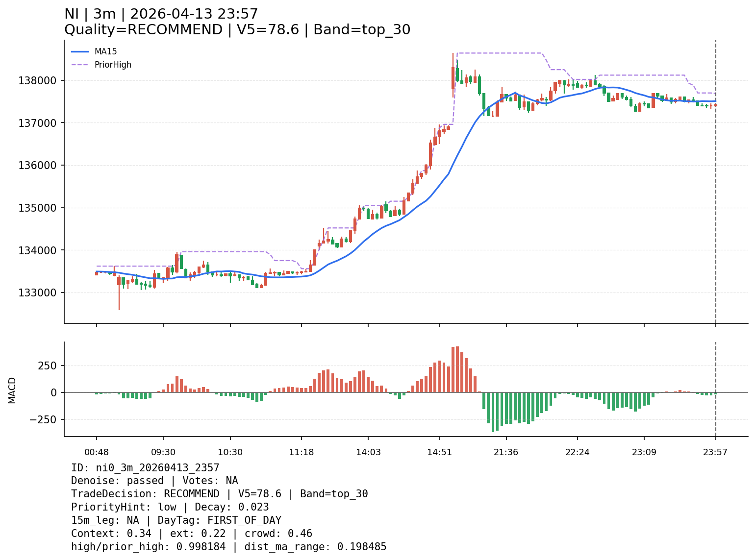Click the 14:51 time axis label
The image size is (755, 560).
pyautogui.click(x=439, y=452)
